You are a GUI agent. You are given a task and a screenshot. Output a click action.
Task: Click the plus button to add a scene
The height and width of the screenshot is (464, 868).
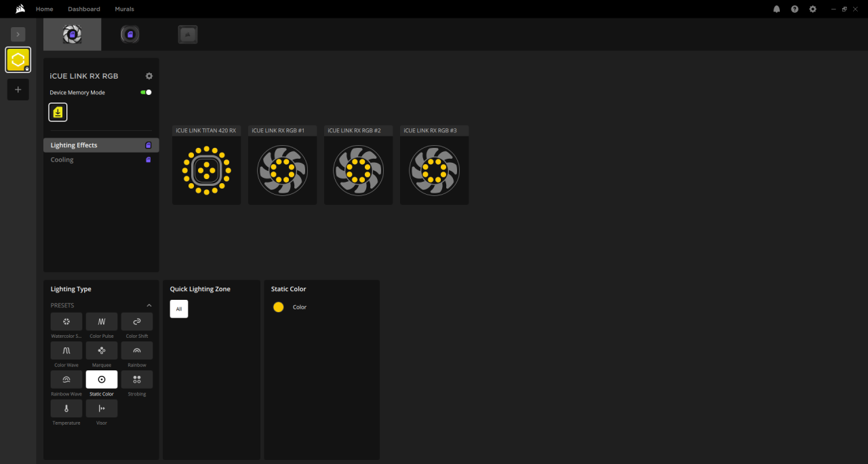[x=18, y=89]
